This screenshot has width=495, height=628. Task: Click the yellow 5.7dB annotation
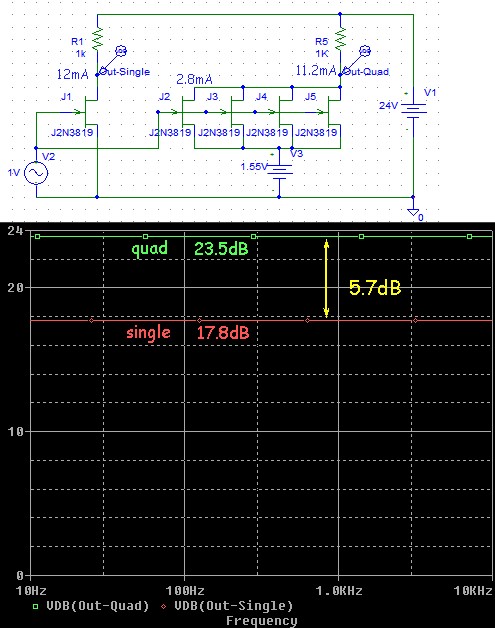375,288
